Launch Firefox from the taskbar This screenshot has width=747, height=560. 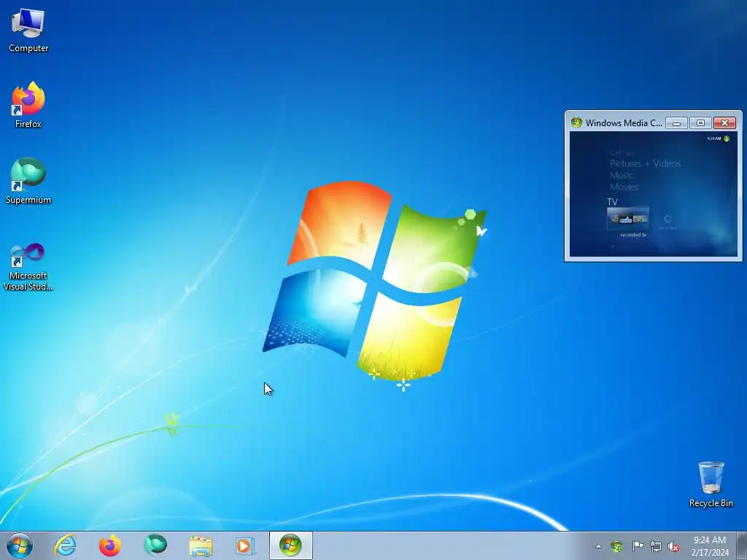[x=110, y=545]
